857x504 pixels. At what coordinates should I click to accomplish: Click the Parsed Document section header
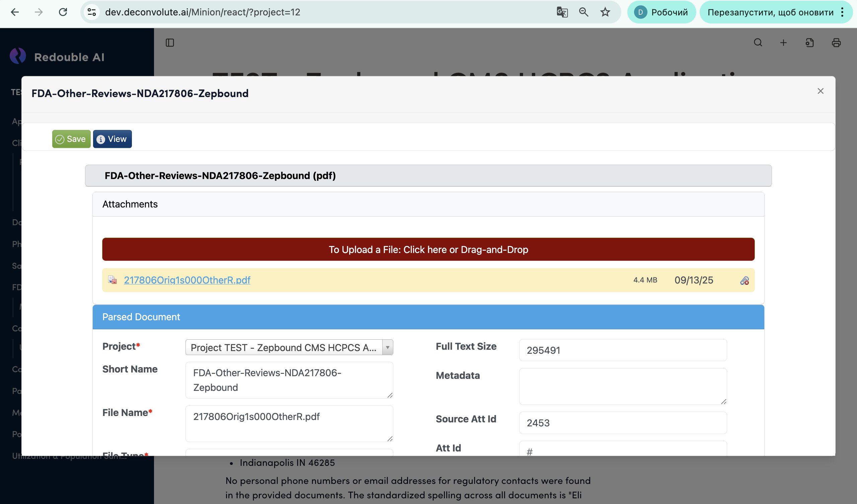428,317
